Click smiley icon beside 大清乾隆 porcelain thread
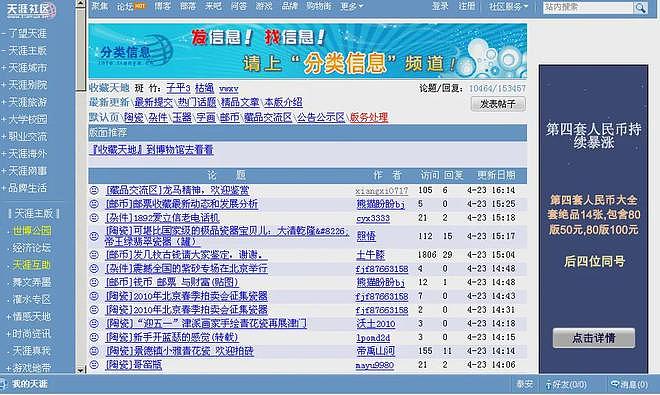This screenshot has width=660, height=395. click(94, 236)
